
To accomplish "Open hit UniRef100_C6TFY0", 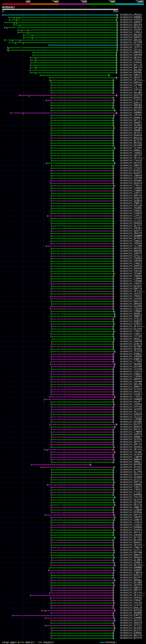I will click(x=131, y=48).
